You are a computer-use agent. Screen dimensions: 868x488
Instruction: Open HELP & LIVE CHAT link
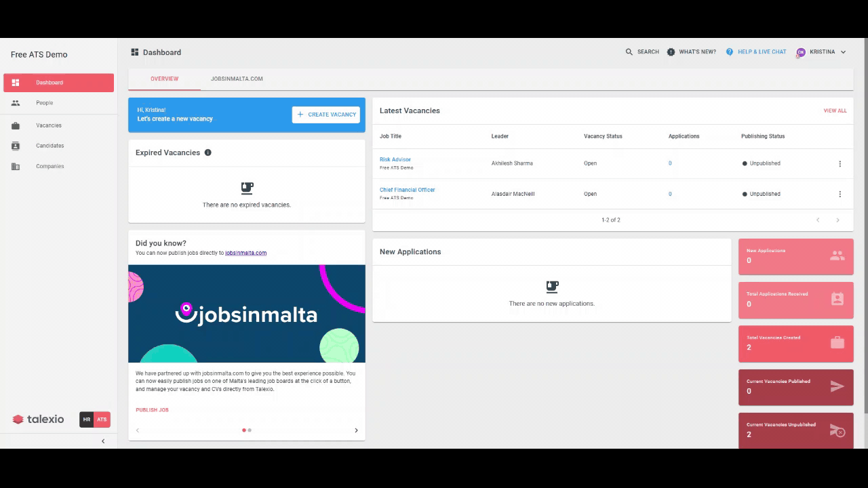tap(762, 52)
